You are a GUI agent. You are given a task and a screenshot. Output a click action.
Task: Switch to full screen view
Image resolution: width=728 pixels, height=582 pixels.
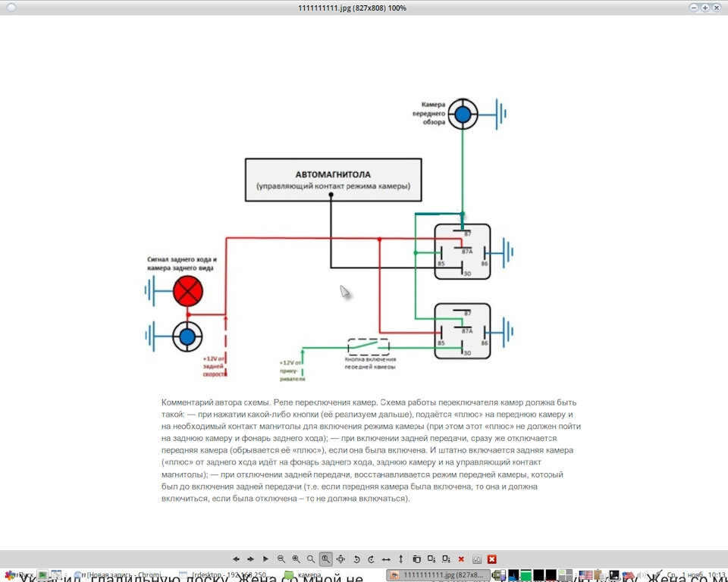click(340, 559)
